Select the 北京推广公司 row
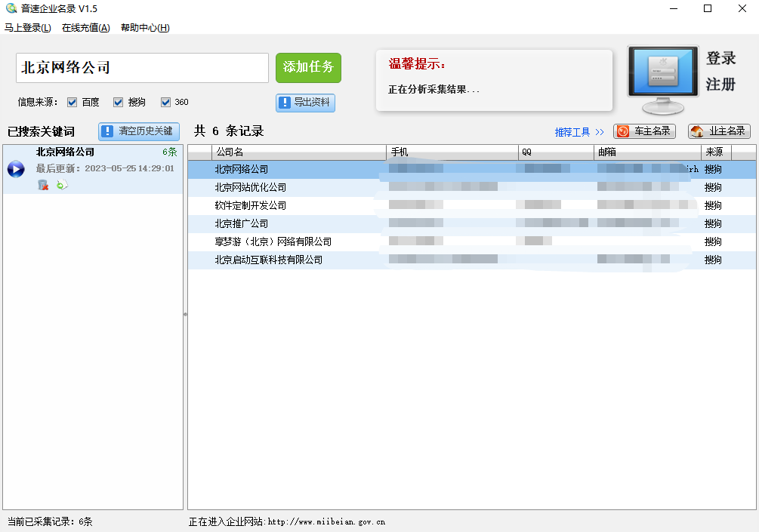Viewport: 759px width, 532px height. [472, 223]
